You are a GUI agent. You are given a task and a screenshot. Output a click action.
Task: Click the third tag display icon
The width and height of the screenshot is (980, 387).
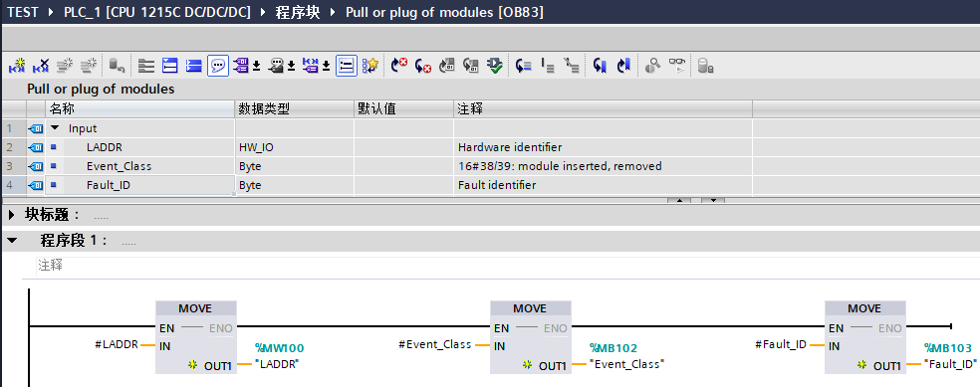click(311, 65)
